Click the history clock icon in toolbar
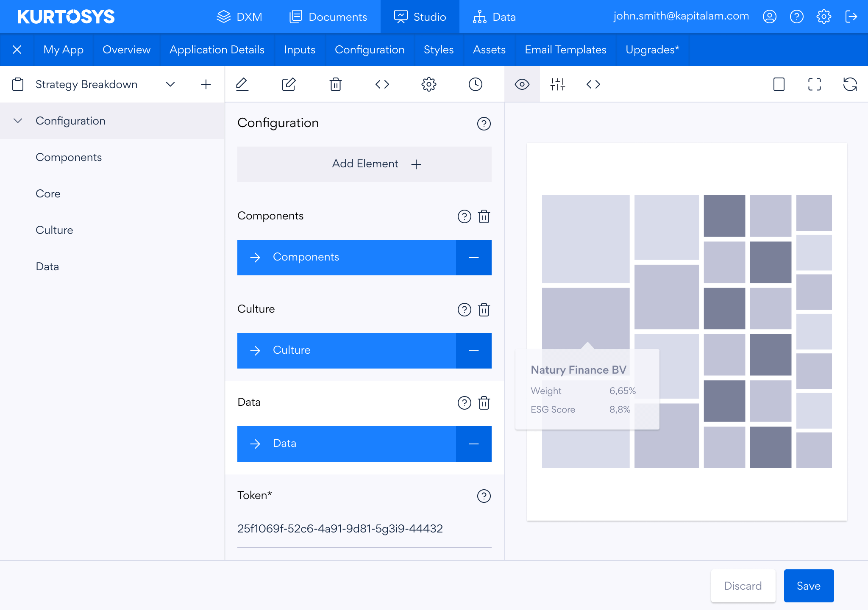Screen dimensions: 868x610 coord(475,84)
